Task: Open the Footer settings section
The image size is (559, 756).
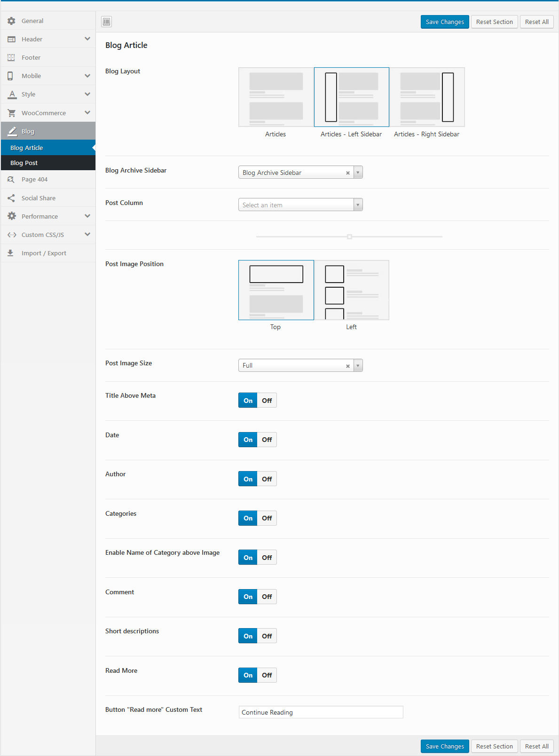Action: coord(48,57)
